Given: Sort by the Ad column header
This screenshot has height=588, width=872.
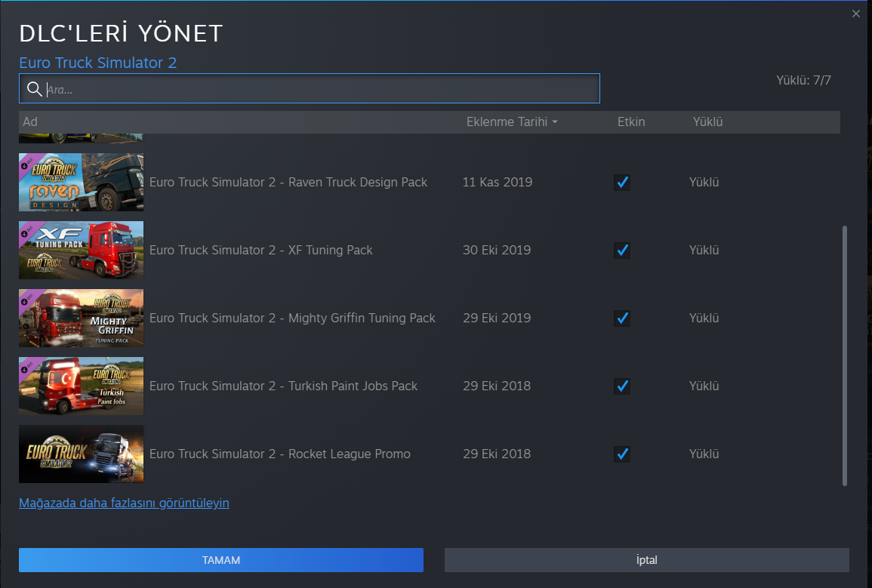Looking at the screenshot, I should [x=30, y=122].
